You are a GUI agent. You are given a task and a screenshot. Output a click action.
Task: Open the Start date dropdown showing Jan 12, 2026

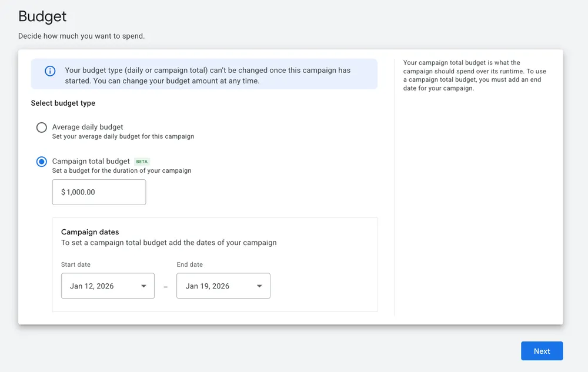click(108, 286)
